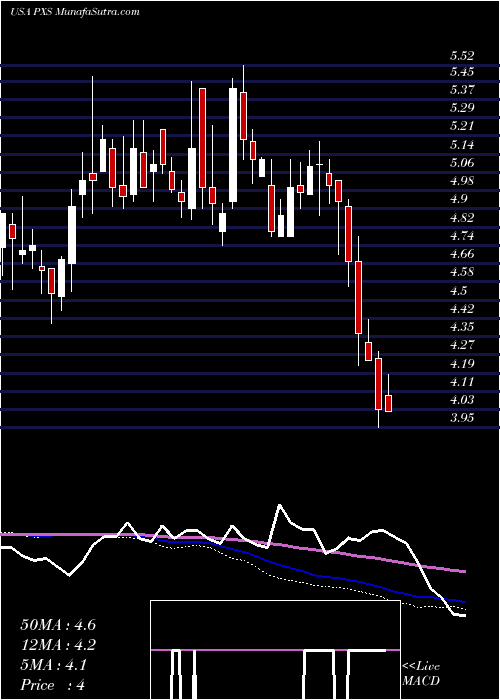Image resolution: width=500 pixels, height=700 pixels.
Task: Click the 3.95 price axis label
Action: (x=462, y=418)
